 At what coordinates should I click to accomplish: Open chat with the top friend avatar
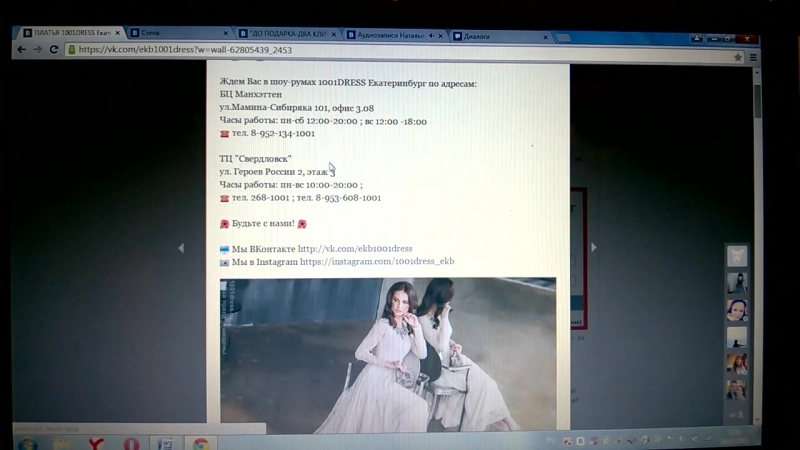pos(737,256)
